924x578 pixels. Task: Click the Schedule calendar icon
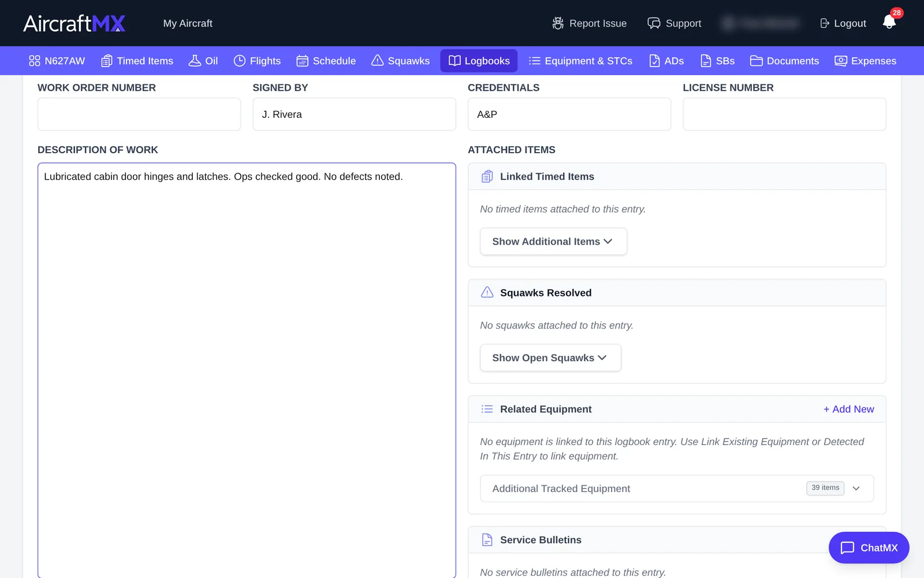coord(303,61)
